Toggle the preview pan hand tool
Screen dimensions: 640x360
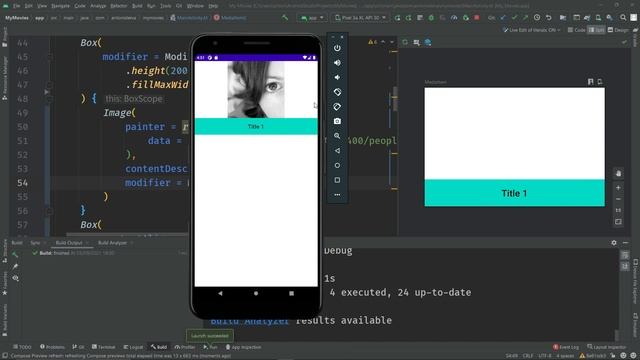point(618,173)
